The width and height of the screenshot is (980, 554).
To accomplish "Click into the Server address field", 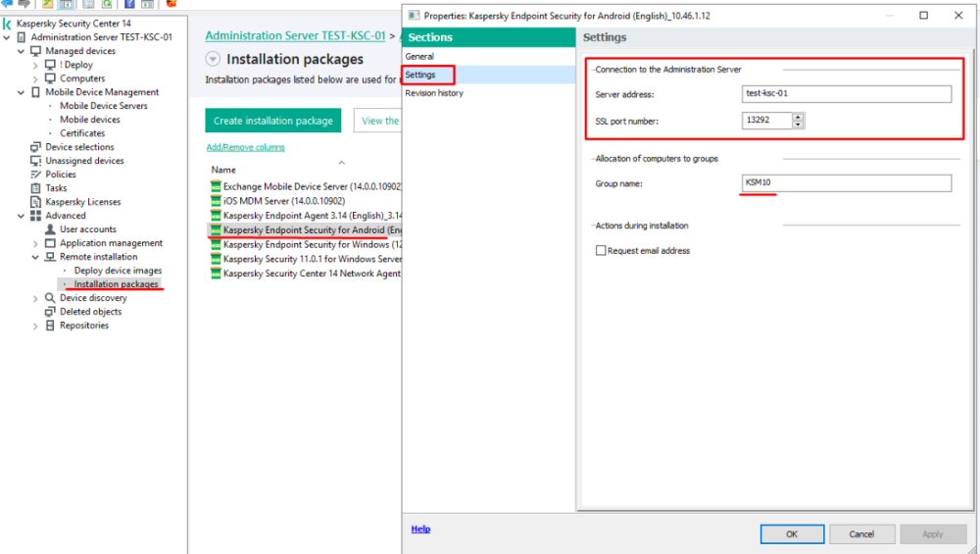I will (847, 94).
